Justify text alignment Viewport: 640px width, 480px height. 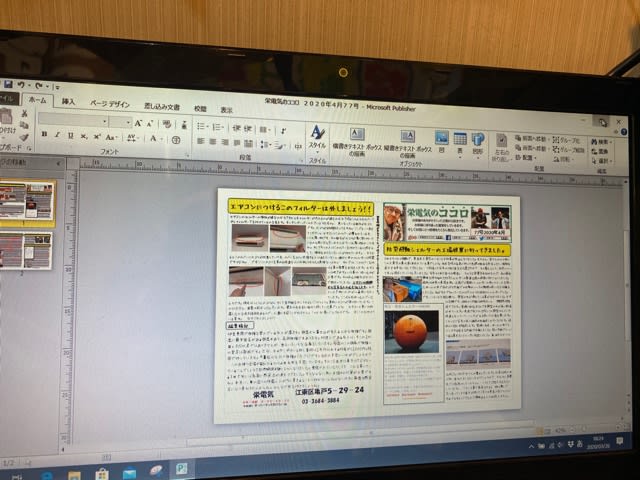coord(237,143)
